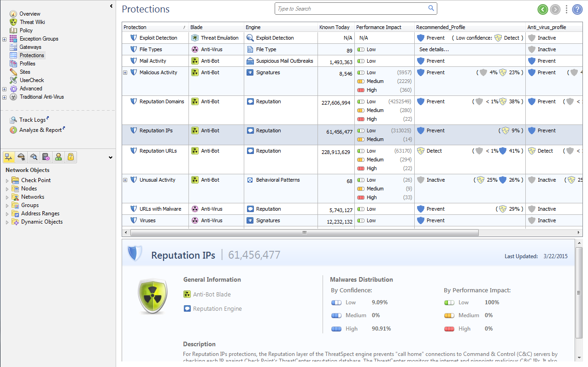588x367 pixels.
Task: Select the Users toolbar icon
Action: click(58, 157)
